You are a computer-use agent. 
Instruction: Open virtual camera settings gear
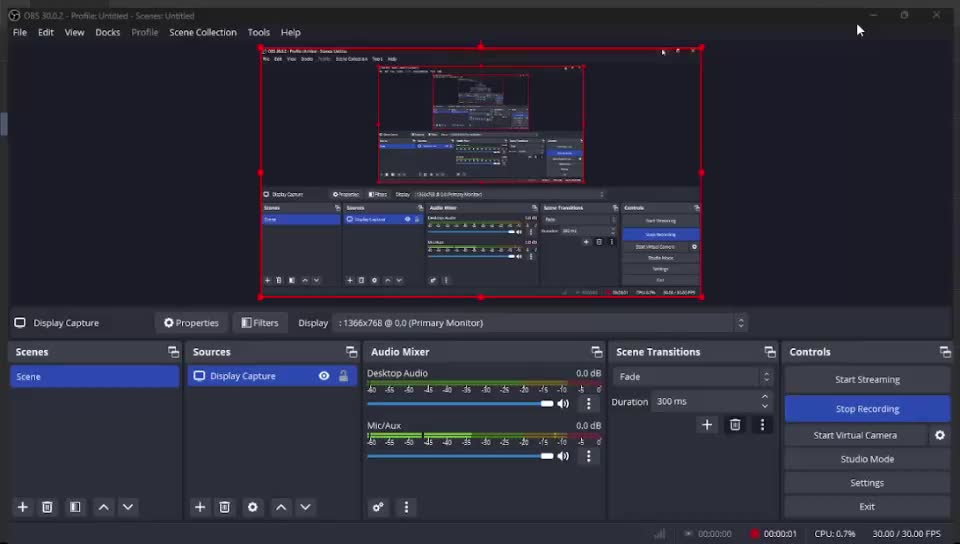click(x=940, y=435)
